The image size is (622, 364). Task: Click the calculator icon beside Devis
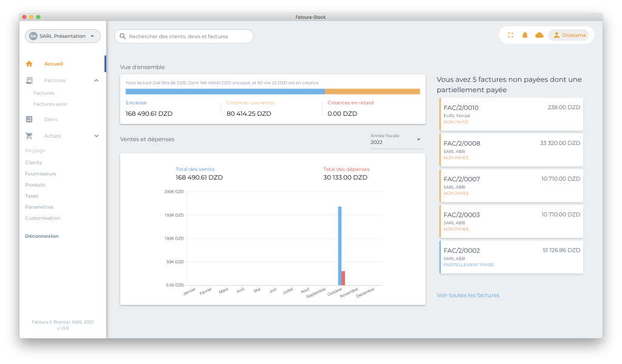[29, 120]
